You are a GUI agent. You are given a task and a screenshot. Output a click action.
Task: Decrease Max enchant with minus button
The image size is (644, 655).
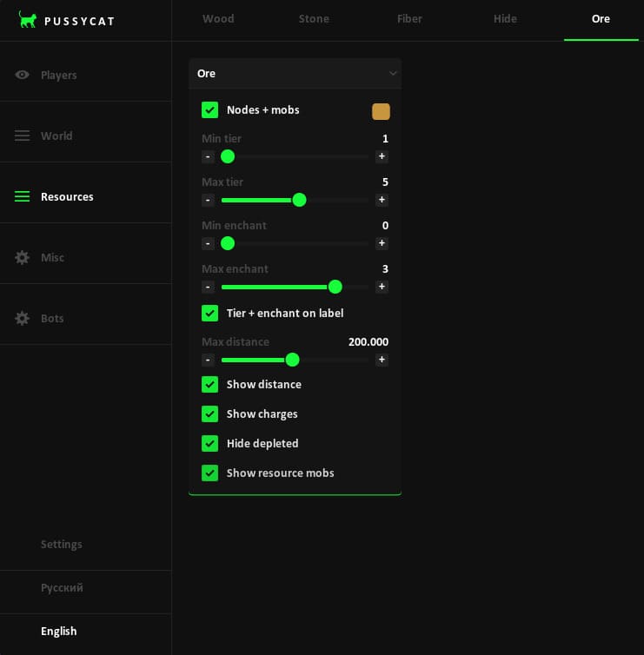tap(208, 287)
